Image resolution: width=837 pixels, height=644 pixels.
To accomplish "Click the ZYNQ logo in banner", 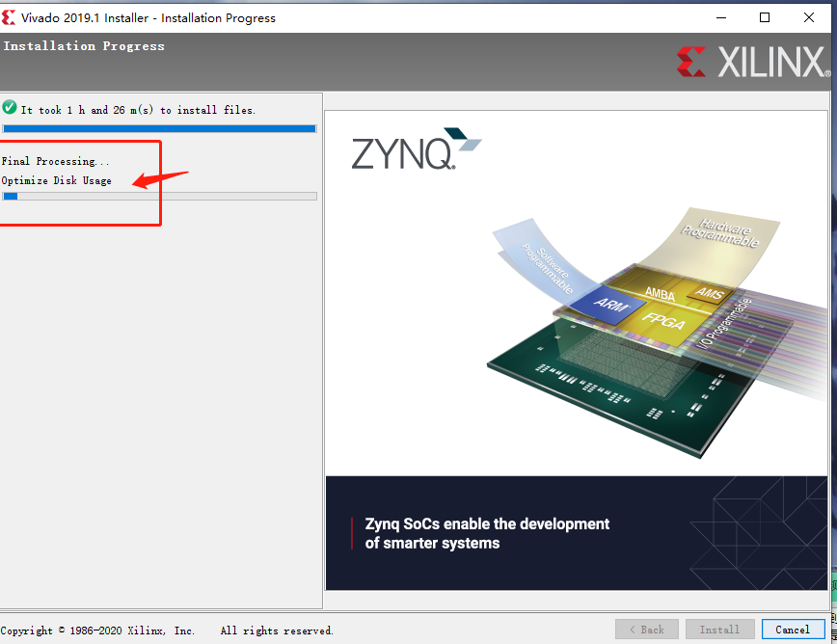I will click(416, 148).
